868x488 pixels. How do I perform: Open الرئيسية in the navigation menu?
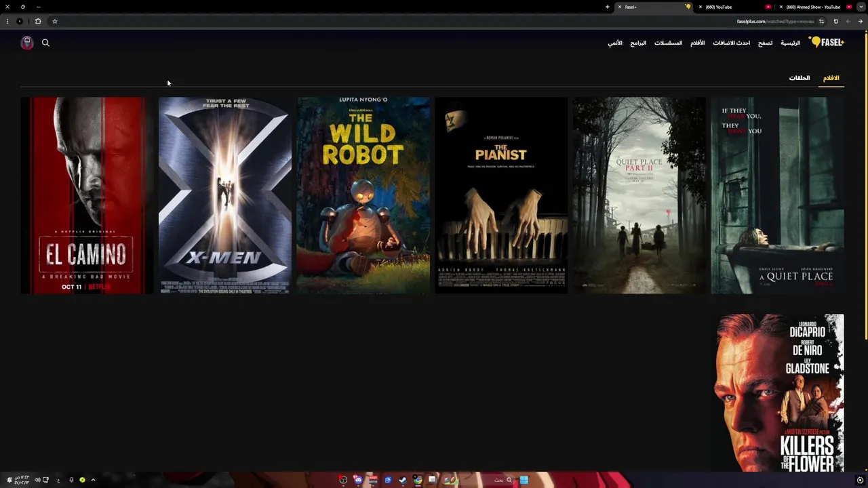pyautogui.click(x=790, y=43)
